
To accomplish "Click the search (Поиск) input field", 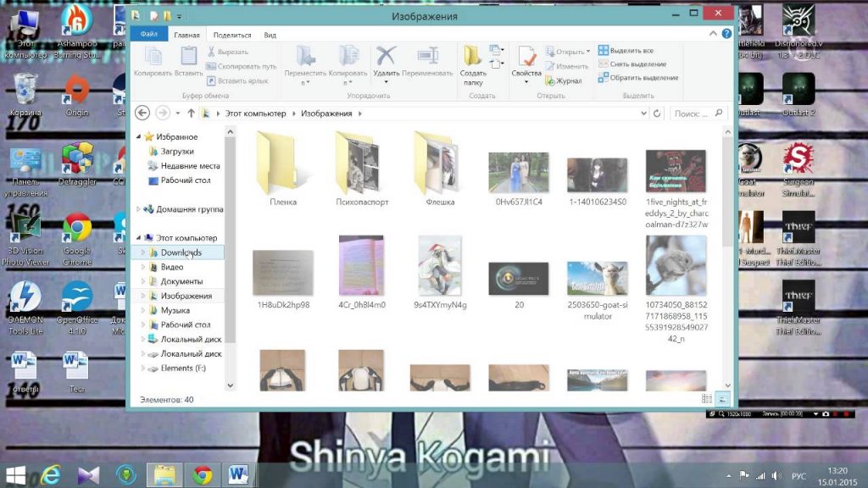I will (698, 114).
